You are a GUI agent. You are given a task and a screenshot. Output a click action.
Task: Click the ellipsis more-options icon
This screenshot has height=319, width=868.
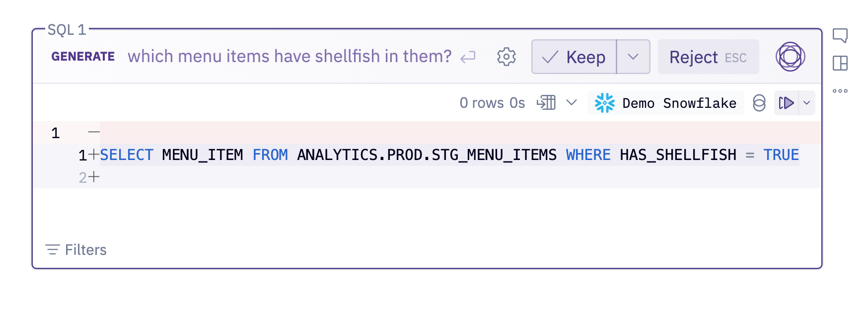[x=841, y=91]
